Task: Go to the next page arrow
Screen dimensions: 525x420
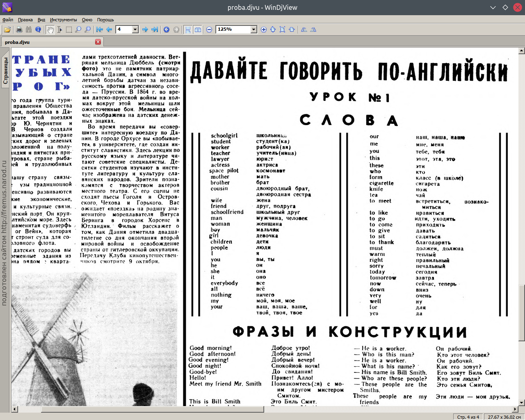Action: [145, 30]
